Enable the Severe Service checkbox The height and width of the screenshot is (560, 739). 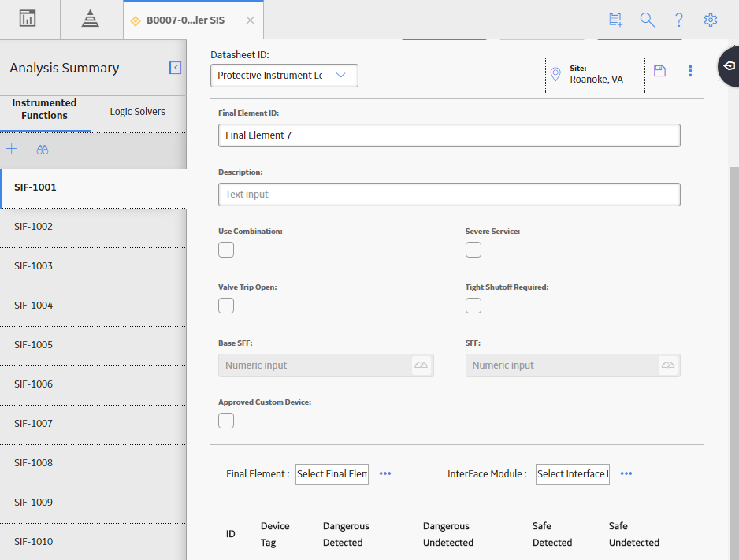click(x=473, y=250)
